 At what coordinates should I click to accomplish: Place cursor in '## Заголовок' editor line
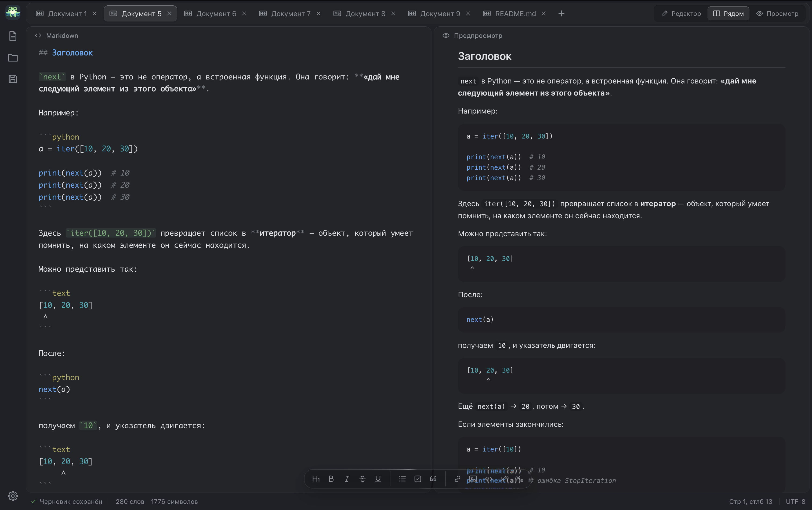click(x=66, y=53)
